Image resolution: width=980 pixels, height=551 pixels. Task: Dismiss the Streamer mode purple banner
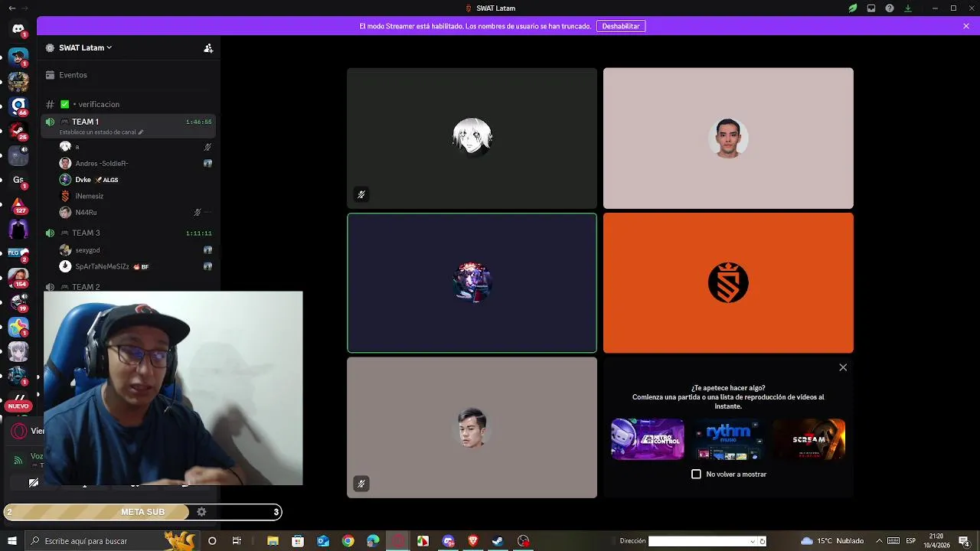pos(966,26)
